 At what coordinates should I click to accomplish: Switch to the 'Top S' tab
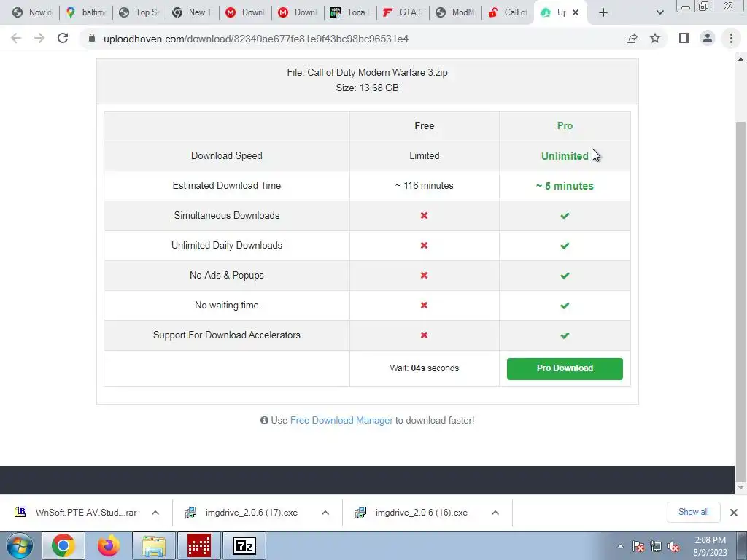pyautogui.click(x=139, y=12)
